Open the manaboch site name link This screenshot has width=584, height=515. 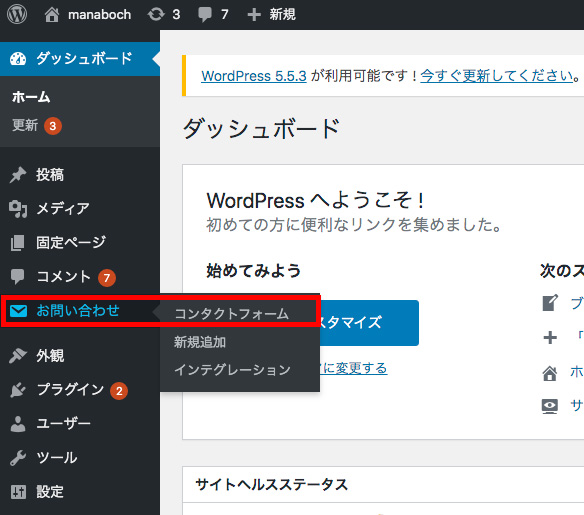coord(99,15)
